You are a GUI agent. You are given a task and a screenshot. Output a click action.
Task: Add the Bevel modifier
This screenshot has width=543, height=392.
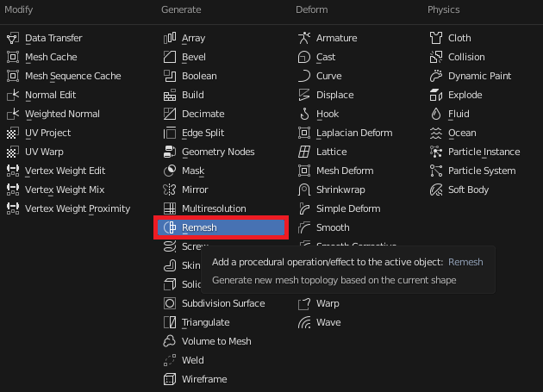pos(193,57)
